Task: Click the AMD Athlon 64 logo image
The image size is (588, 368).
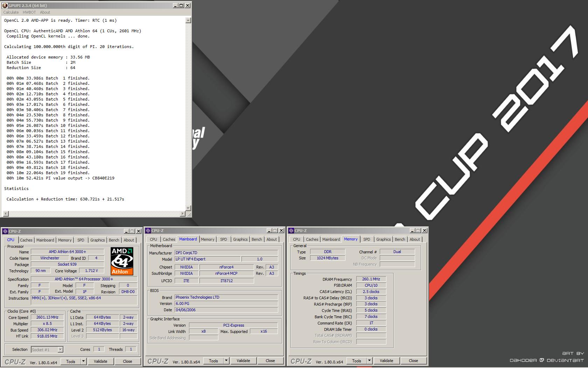Action: click(x=122, y=261)
